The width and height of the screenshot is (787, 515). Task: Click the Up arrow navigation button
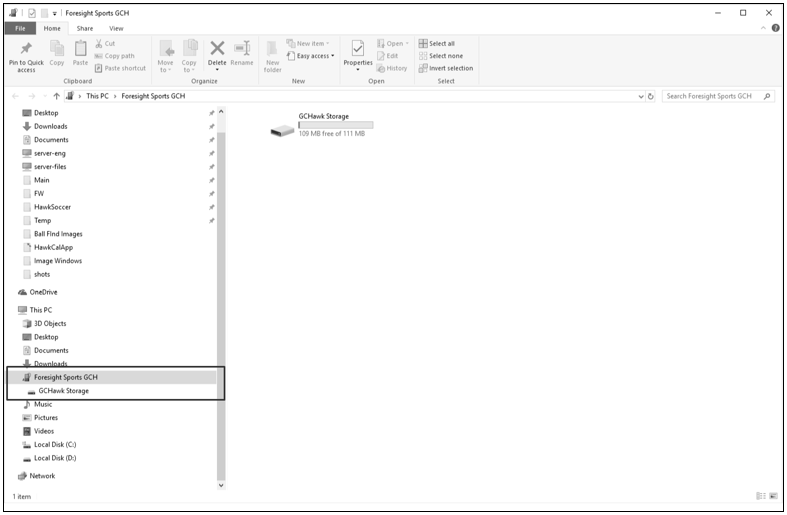[x=55, y=96]
